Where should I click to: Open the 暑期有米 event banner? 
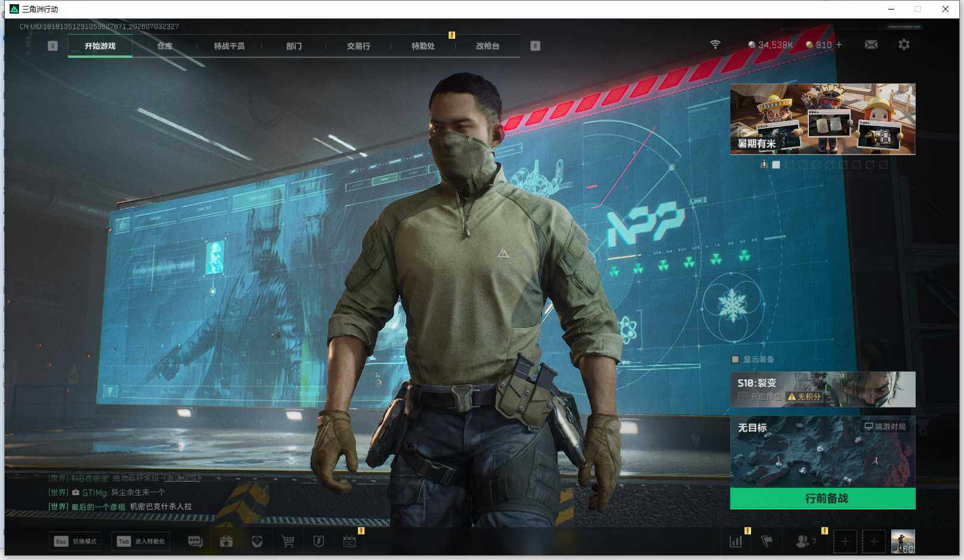click(x=823, y=119)
